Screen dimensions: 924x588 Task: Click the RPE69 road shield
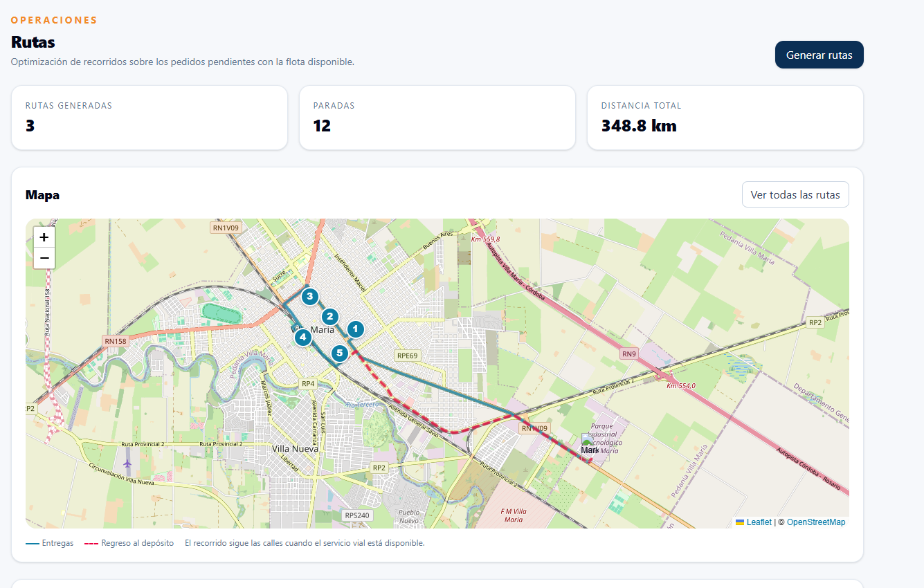[x=407, y=356]
